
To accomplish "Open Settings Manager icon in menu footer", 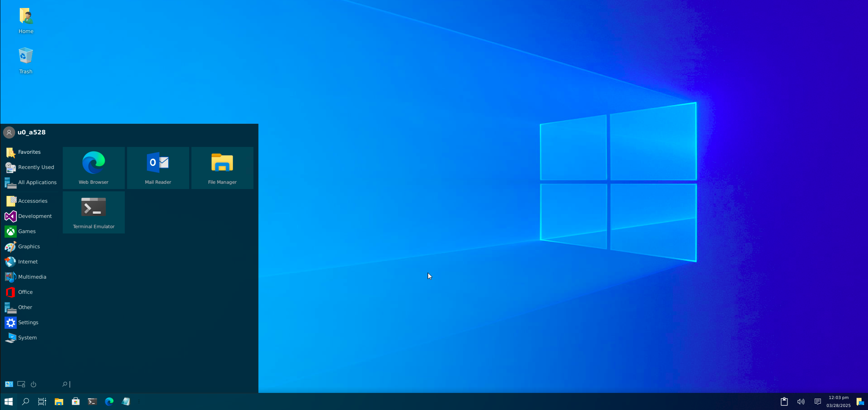I will [9, 384].
